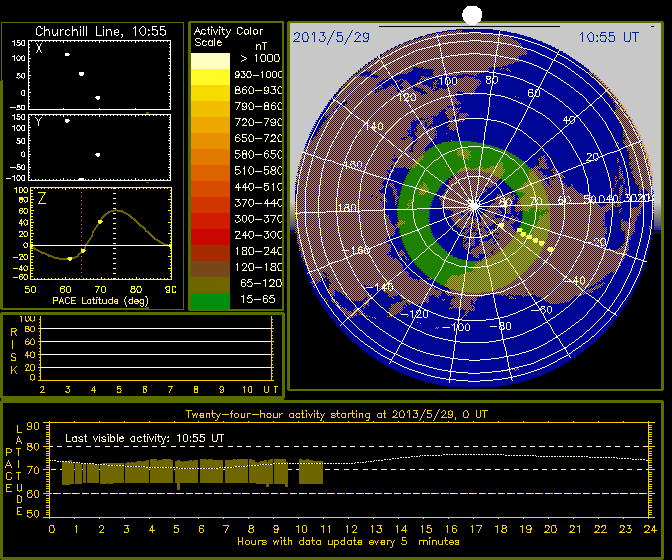This screenshot has height=560, width=672.
Task: Click the swatch for over 1000 nT
Action: point(210,61)
